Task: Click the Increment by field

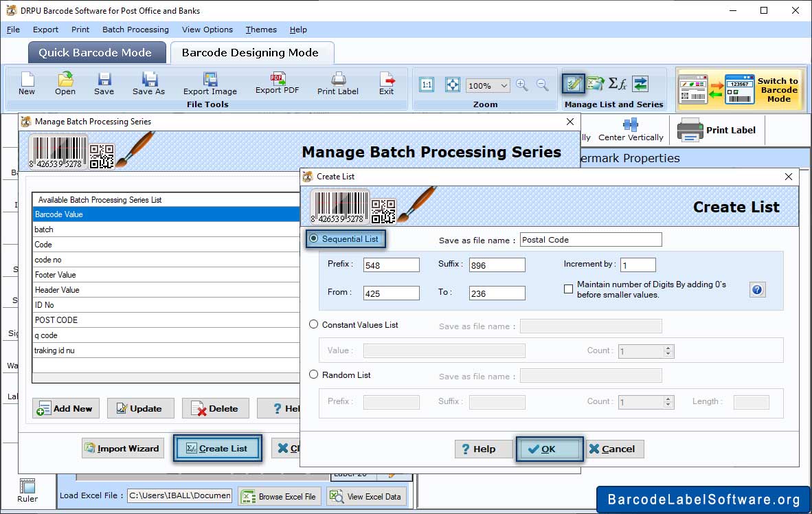Action: point(638,265)
